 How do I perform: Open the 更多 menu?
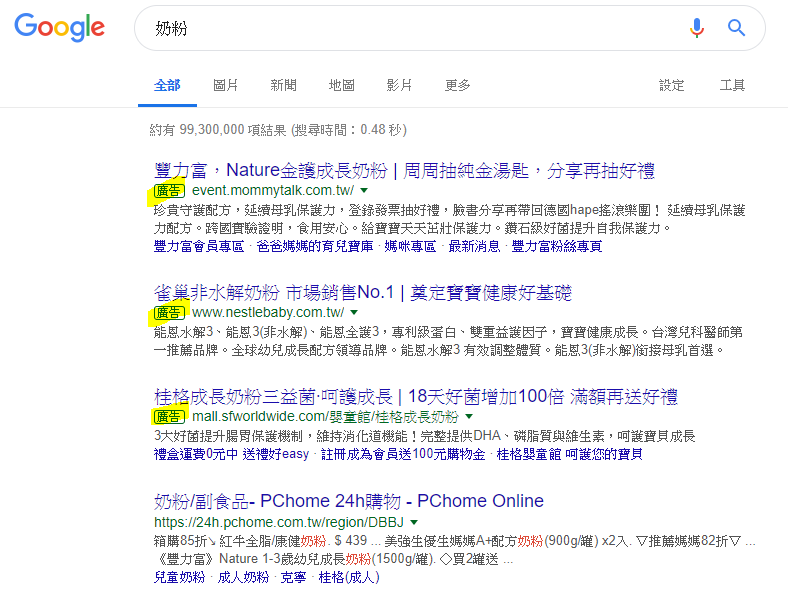[x=457, y=85]
